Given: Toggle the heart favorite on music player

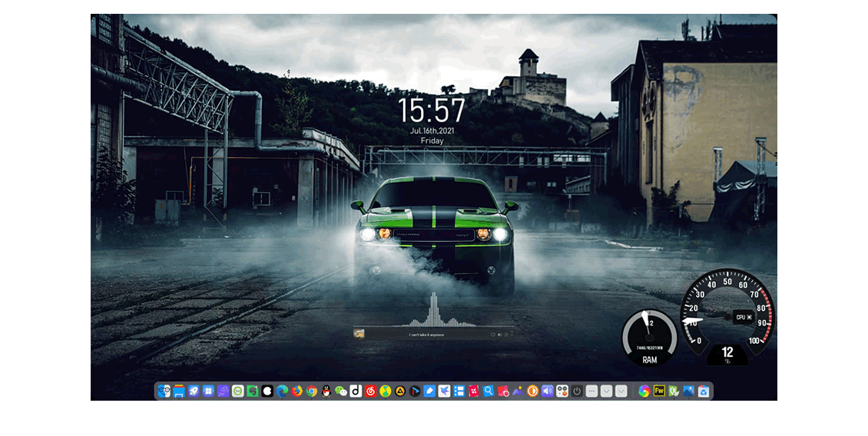Looking at the screenshot, I should click(492, 335).
